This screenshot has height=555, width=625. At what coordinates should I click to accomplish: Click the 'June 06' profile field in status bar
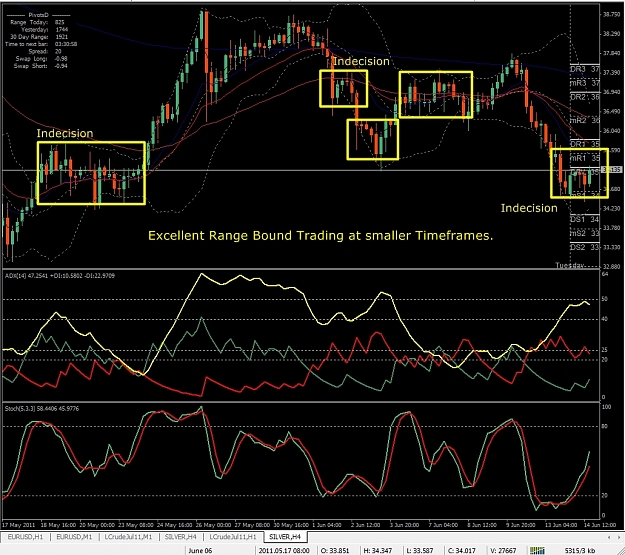click(x=200, y=551)
